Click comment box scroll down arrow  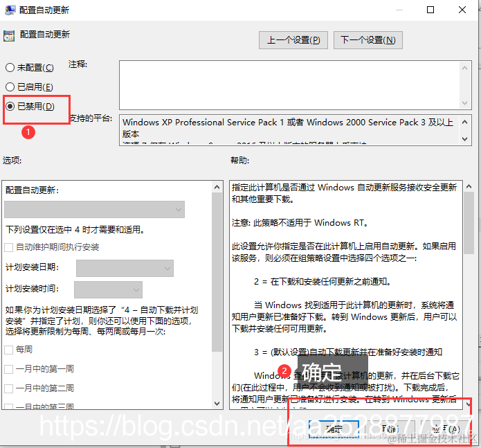pyautogui.click(x=465, y=102)
